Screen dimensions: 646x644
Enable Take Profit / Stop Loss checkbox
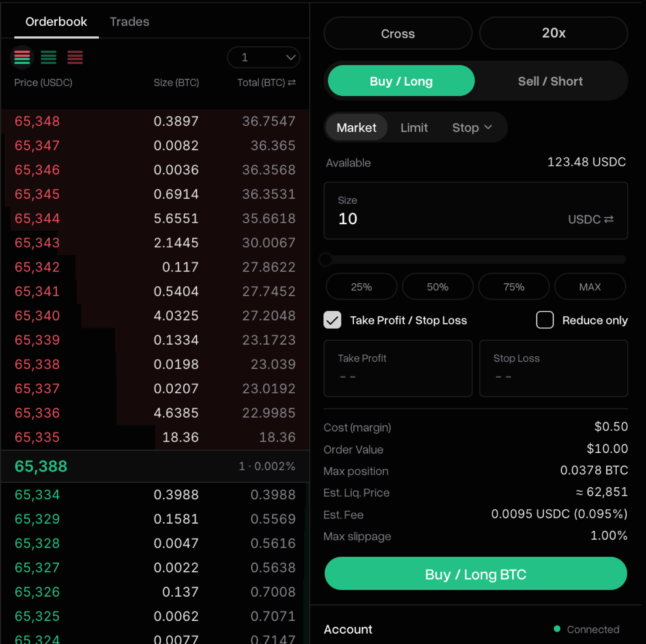coord(332,320)
